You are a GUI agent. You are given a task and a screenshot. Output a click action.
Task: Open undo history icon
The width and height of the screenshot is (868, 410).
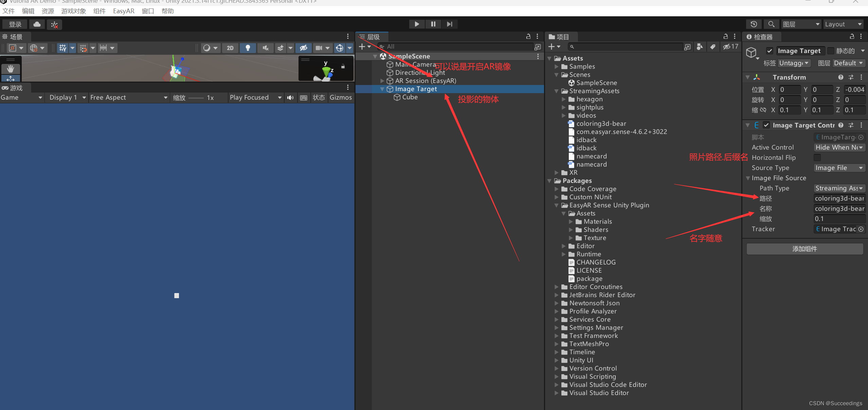tap(754, 24)
